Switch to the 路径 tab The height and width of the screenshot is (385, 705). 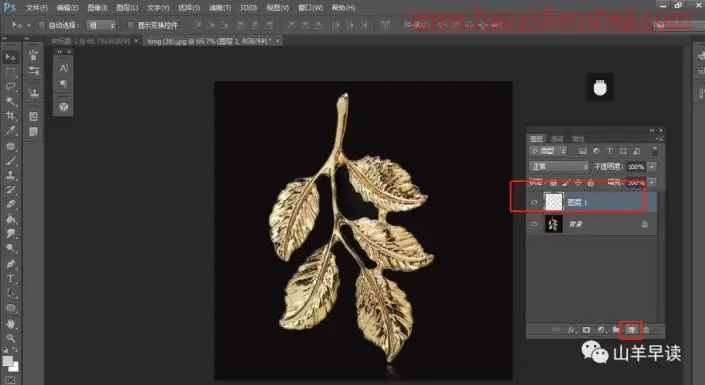(x=578, y=139)
